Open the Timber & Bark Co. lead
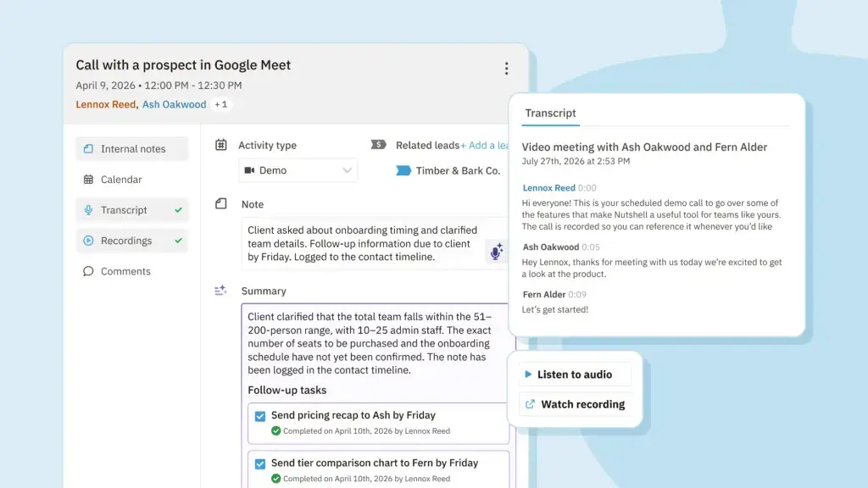The width and height of the screenshot is (868, 488). point(458,171)
